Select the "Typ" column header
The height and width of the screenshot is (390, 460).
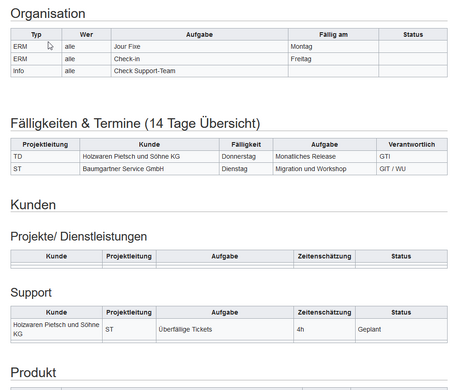(x=36, y=35)
